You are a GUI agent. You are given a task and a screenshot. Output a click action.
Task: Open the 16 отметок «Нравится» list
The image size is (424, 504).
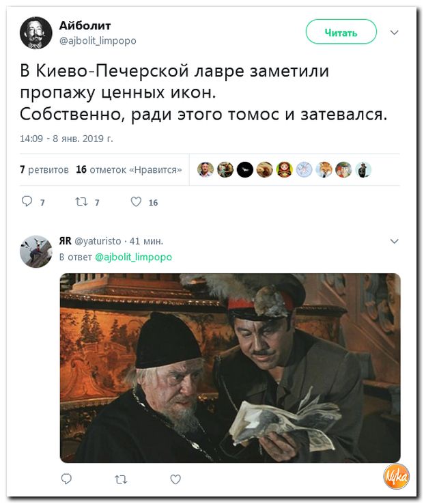click(129, 169)
